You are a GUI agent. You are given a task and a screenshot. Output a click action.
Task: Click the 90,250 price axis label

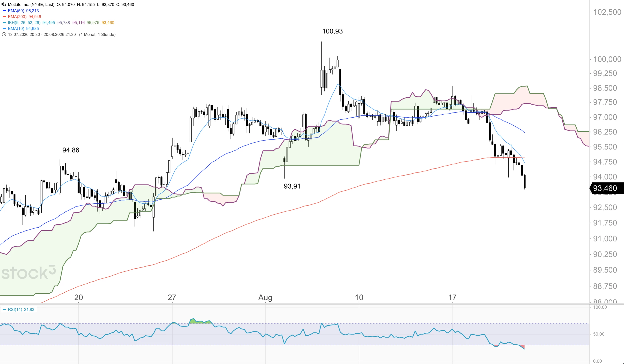605,254
